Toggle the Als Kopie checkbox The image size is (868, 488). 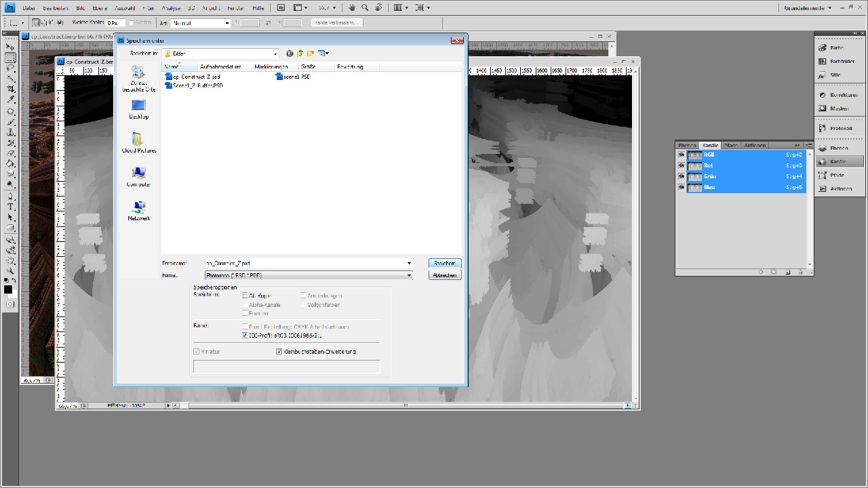tap(245, 296)
